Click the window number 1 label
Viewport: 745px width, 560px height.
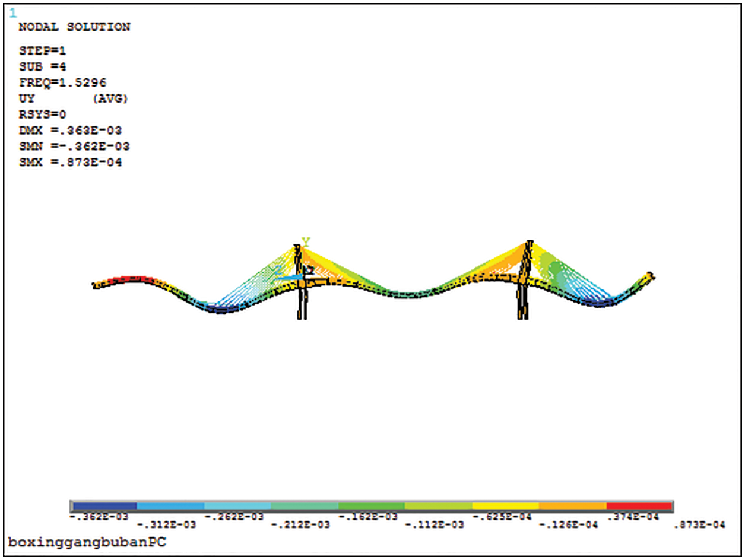pyautogui.click(x=13, y=12)
